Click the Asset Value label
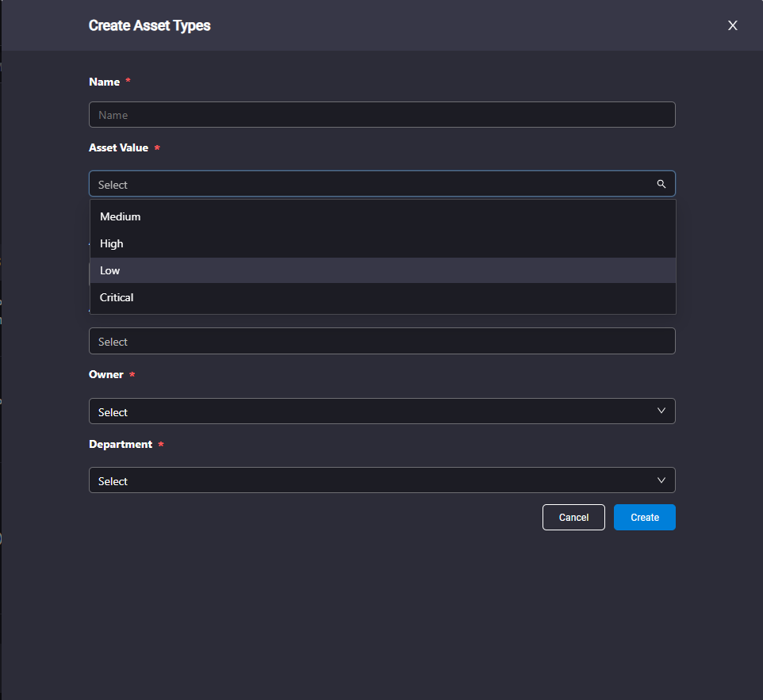763x700 pixels. point(118,148)
